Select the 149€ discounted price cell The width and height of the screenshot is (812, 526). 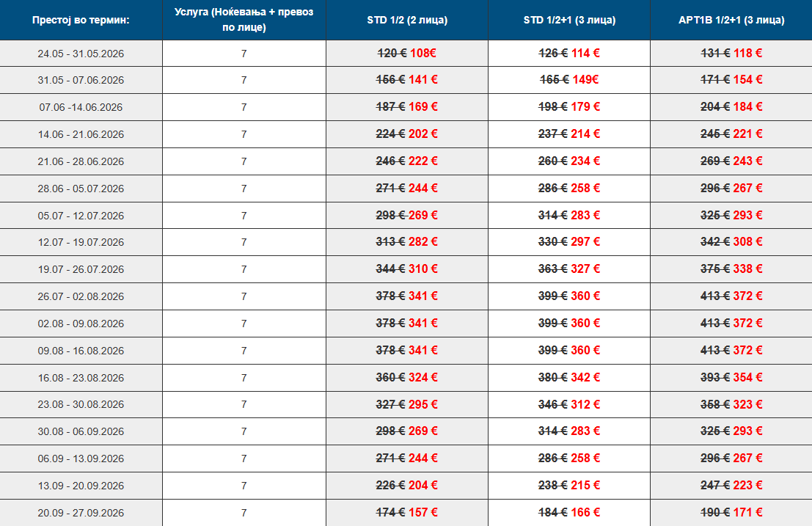[586, 80]
